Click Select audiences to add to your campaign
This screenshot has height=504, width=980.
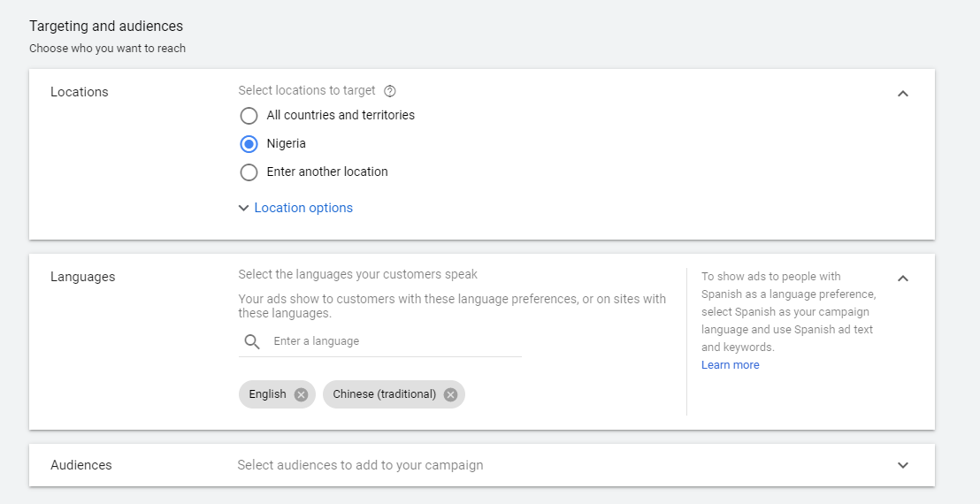[x=360, y=465]
